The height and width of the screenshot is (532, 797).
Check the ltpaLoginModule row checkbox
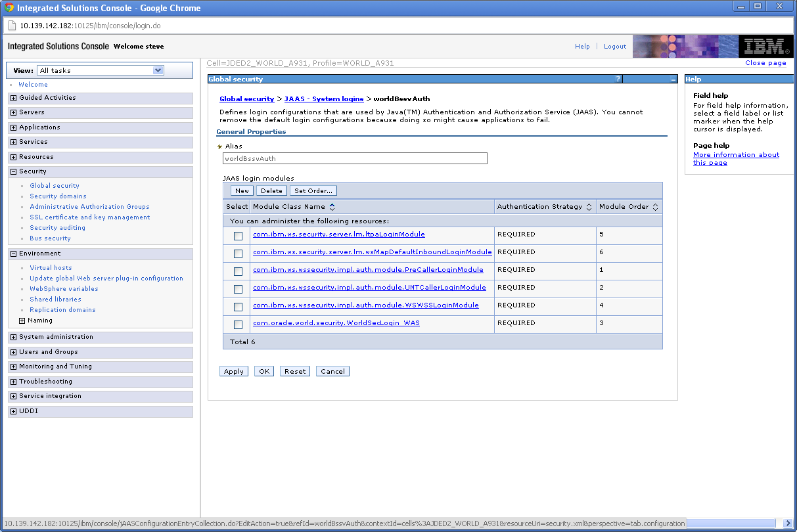[x=238, y=236]
